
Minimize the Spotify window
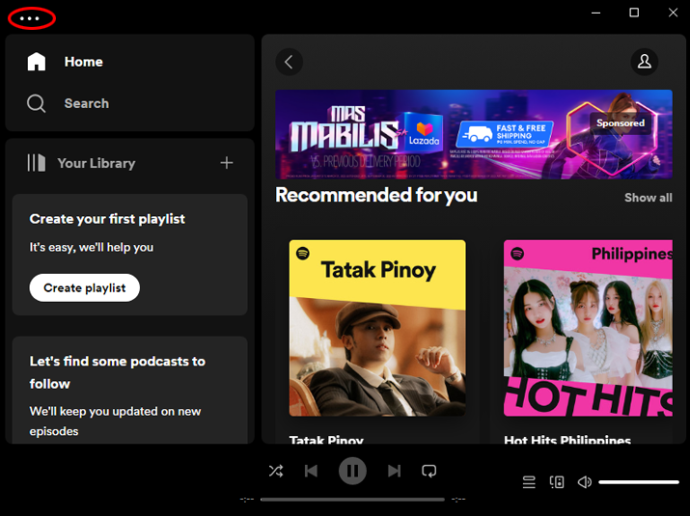pyautogui.click(x=596, y=13)
